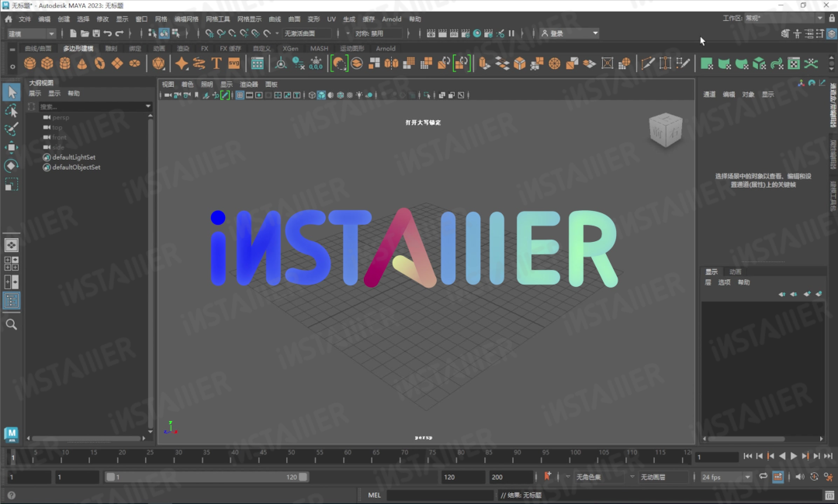Click the Extrude shelf icon

click(485, 64)
